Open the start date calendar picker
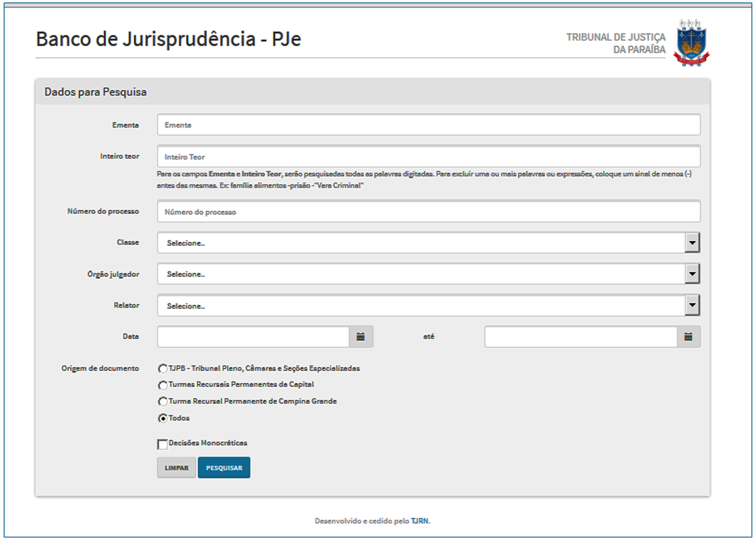The width and height of the screenshot is (756, 540). click(x=361, y=336)
